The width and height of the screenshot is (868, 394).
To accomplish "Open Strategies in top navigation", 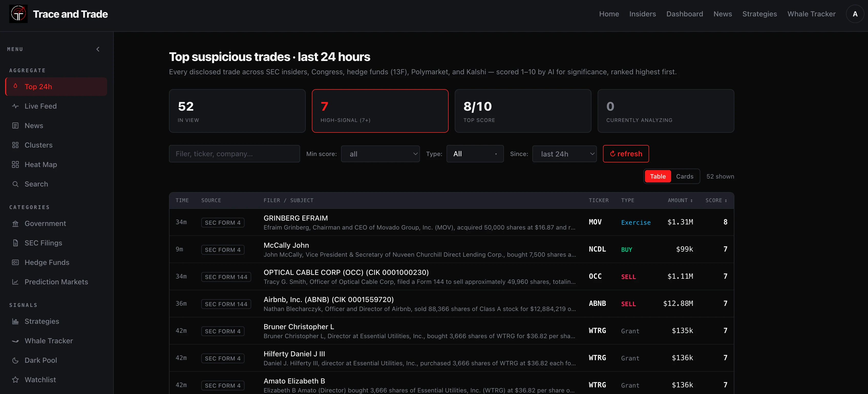I will coord(759,14).
